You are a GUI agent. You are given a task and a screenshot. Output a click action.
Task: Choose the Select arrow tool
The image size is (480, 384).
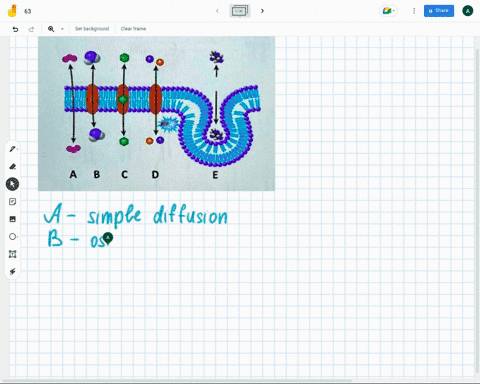12,184
